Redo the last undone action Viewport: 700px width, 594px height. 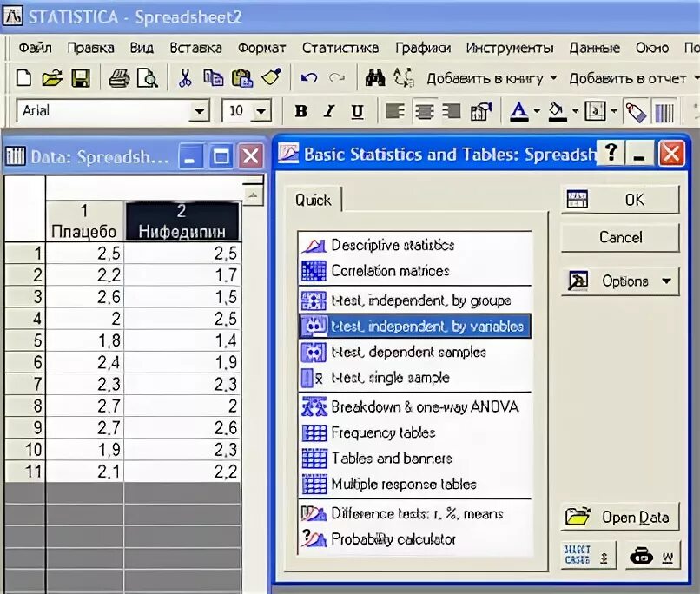coord(337,78)
